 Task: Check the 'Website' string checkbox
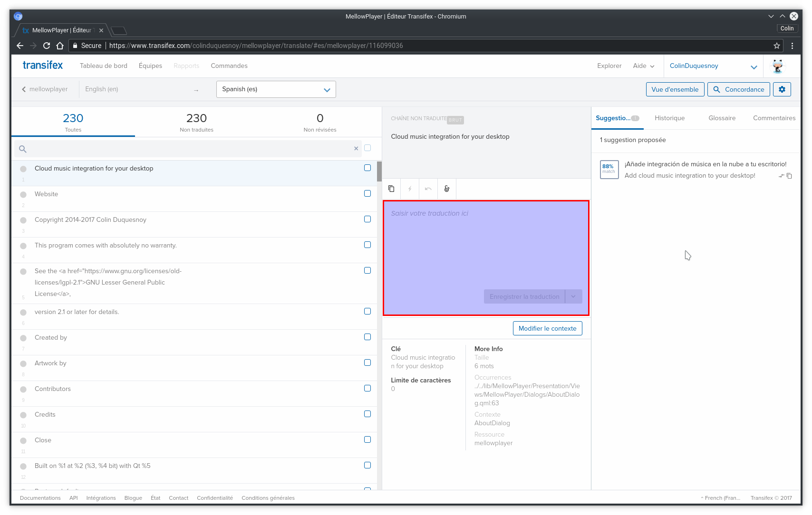pos(367,193)
